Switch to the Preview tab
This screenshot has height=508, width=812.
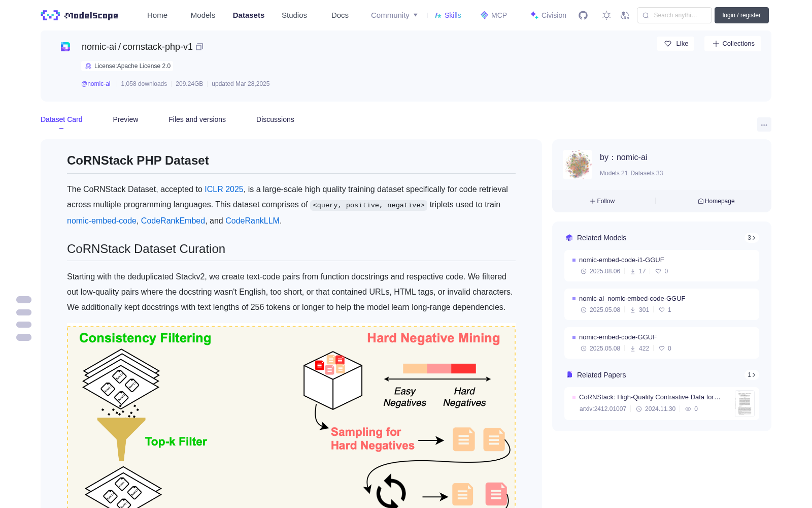125,119
